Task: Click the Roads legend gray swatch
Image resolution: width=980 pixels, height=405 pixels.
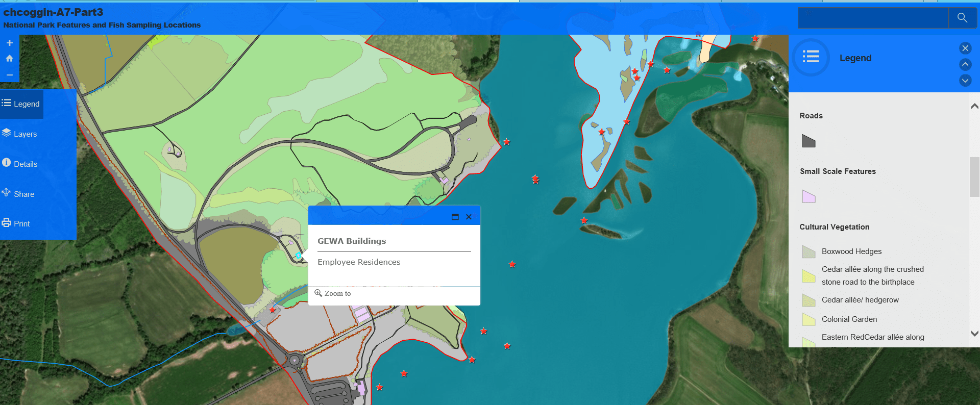Action: [808, 141]
